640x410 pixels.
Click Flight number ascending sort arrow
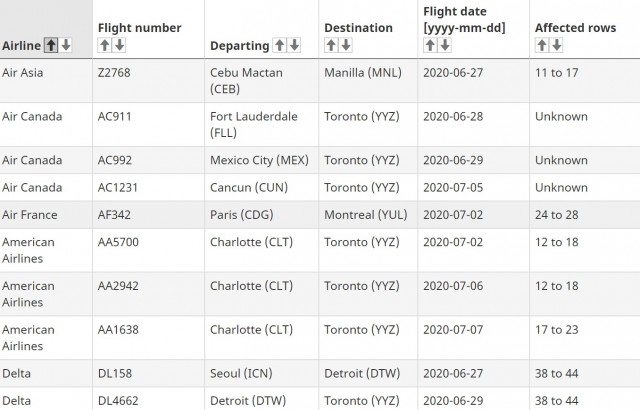104,45
